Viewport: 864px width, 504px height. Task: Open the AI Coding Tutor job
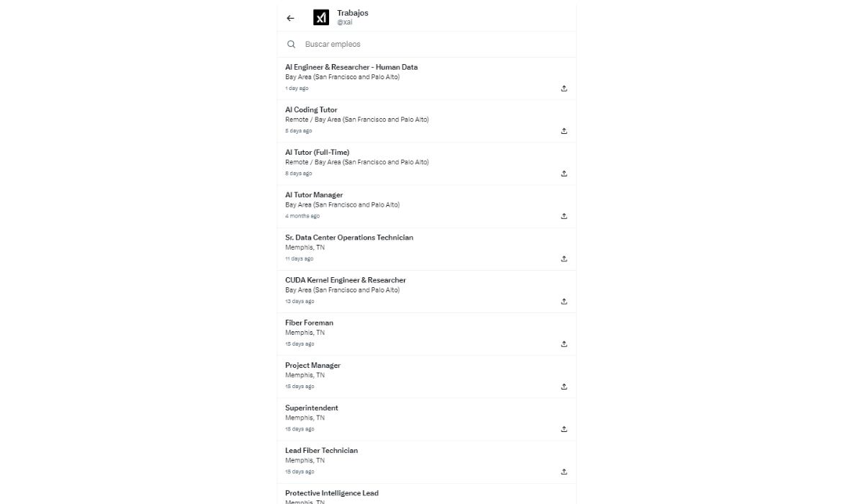pos(311,109)
